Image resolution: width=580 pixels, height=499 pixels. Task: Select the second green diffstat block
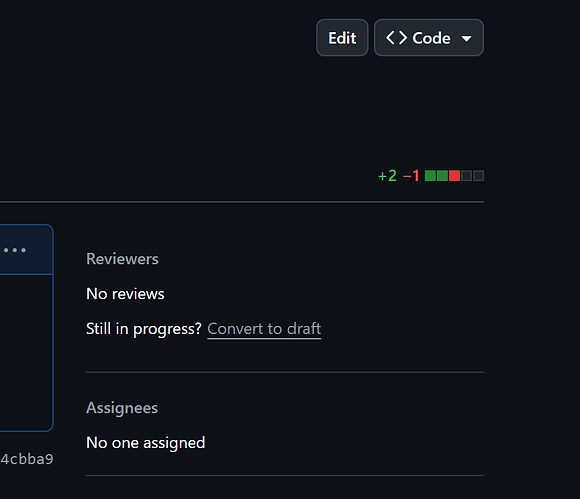pos(442,176)
